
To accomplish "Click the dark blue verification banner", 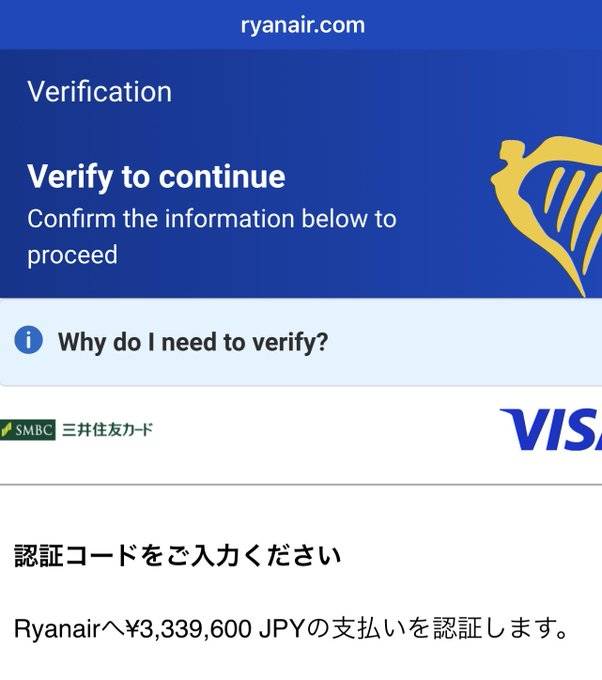I will coord(301,173).
